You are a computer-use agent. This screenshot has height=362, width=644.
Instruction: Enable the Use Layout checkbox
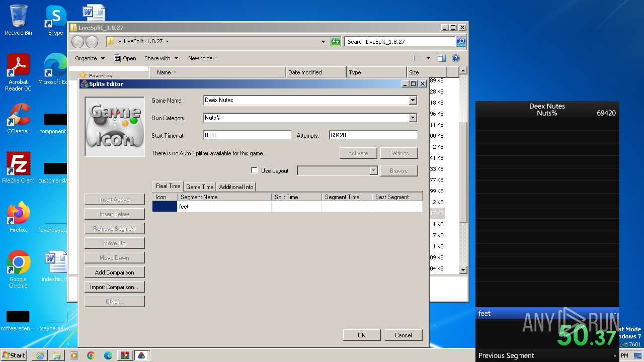pyautogui.click(x=254, y=170)
